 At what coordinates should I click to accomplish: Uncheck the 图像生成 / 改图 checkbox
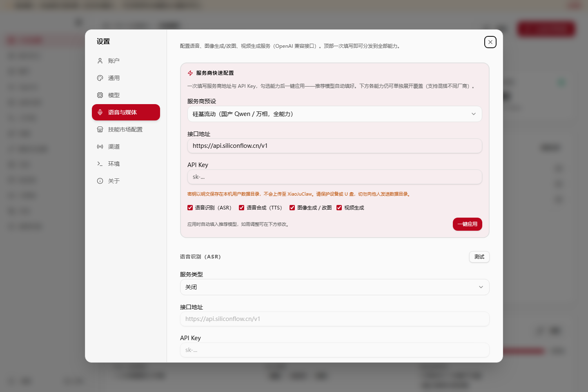pyautogui.click(x=292, y=208)
